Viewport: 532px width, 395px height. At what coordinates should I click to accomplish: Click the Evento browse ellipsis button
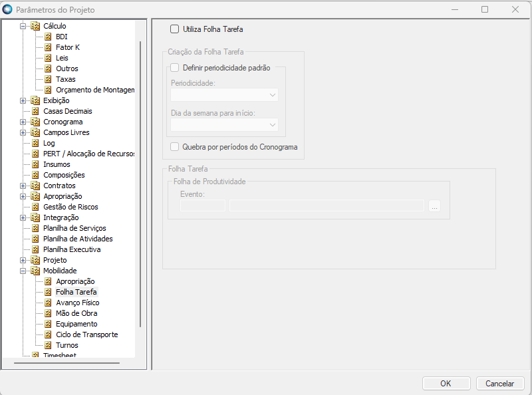click(x=435, y=207)
